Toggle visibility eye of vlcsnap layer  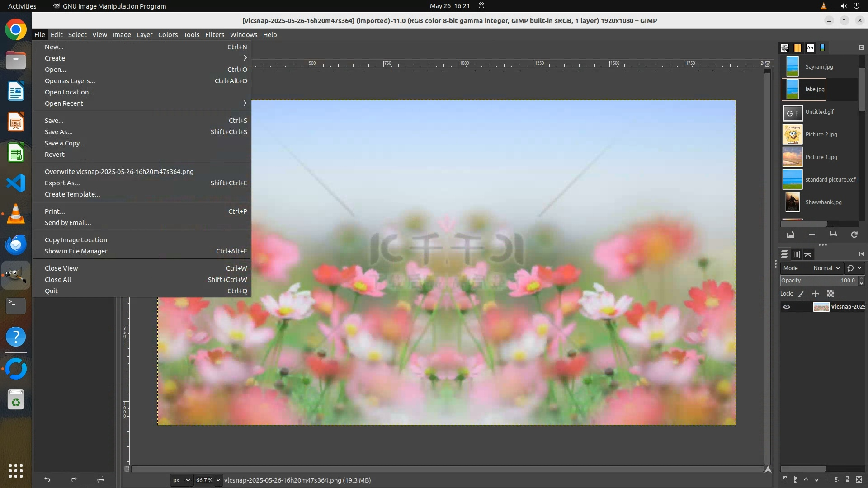[x=787, y=307]
